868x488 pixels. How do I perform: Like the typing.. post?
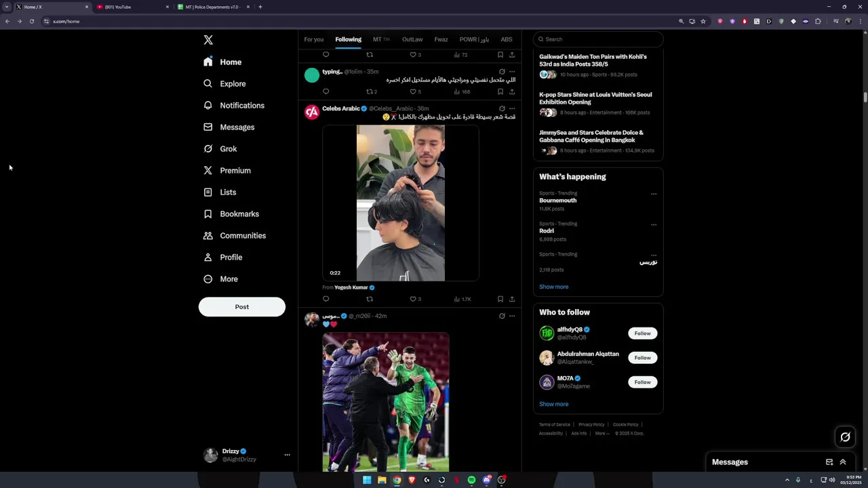pyautogui.click(x=415, y=91)
